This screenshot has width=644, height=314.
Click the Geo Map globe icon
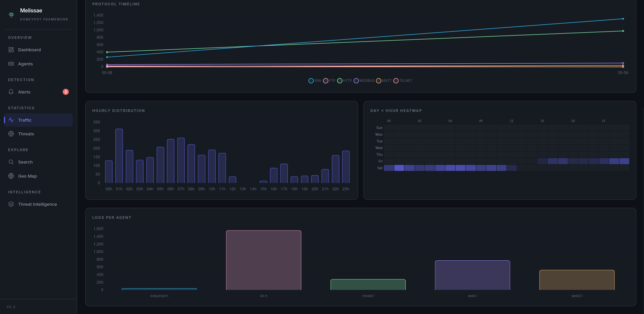[x=11, y=176]
